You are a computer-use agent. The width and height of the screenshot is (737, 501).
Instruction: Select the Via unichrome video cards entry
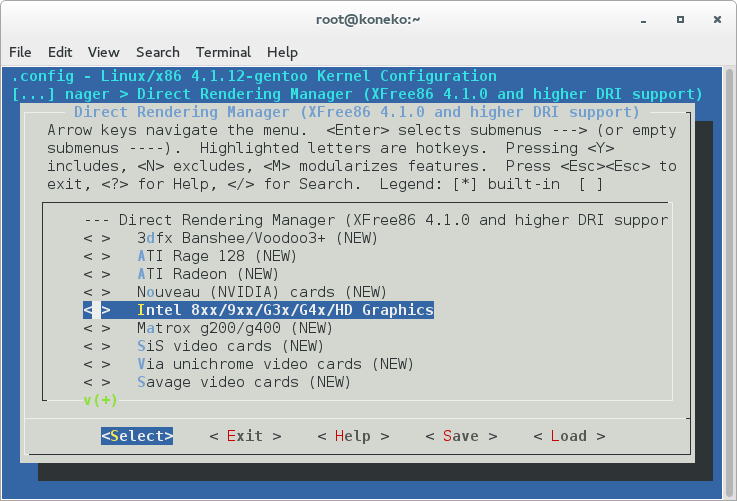(275, 364)
